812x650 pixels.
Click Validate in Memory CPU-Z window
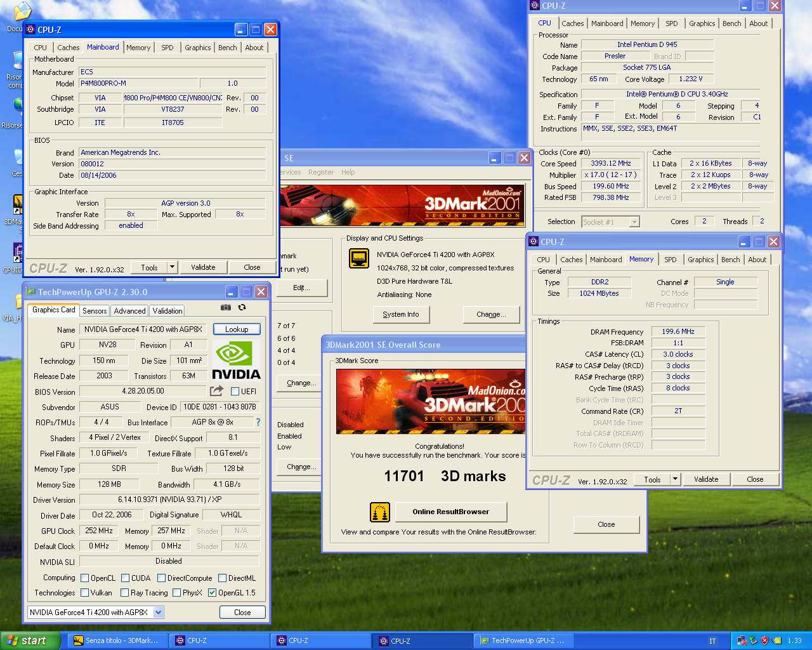(x=706, y=479)
